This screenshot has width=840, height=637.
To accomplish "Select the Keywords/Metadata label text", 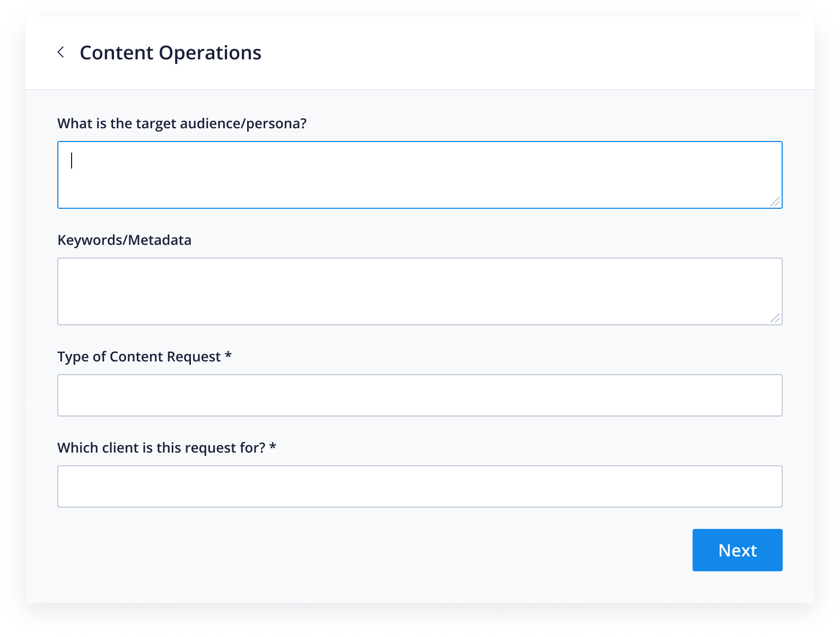I will tap(124, 240).
